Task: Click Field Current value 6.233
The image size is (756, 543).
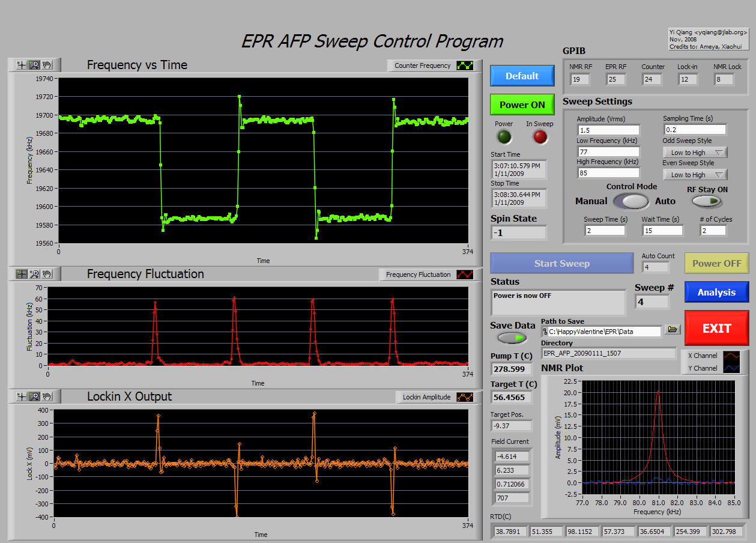Action: (512, 470)
